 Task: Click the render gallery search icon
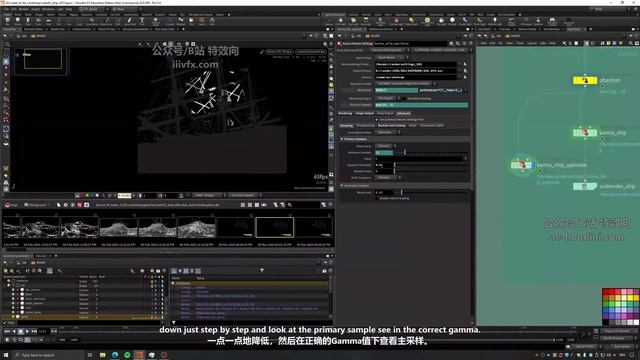coord(290,205)
